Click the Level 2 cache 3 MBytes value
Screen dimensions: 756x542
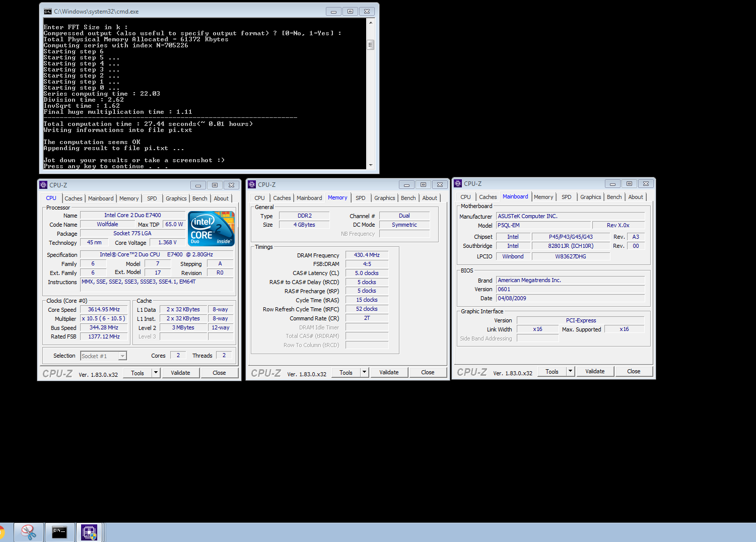click(183, 327)
